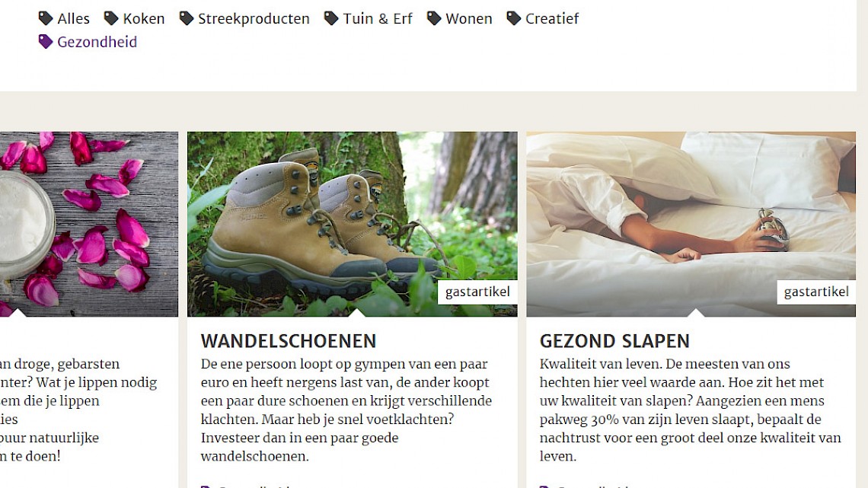Viewport: 868px width, 488px height.
Task: Click the tag icon beside Koken
Action: pyautogui.click(x=111, y=18)
